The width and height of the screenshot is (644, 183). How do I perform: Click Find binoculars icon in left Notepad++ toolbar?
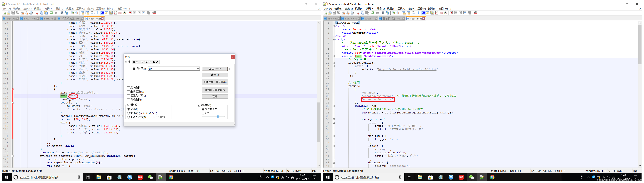coord(62,13)
